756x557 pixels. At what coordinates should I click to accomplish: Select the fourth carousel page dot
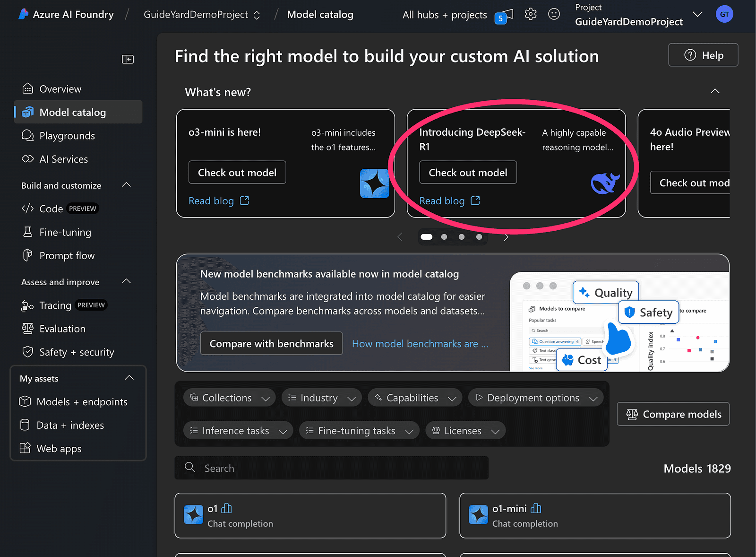(x=479, y=237)
